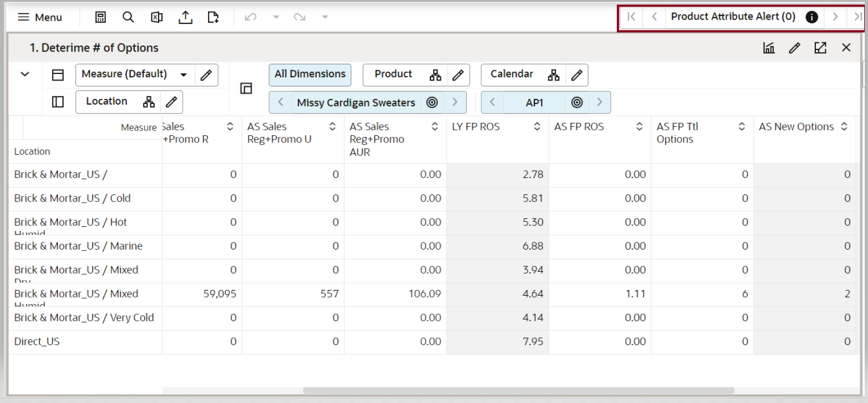This screenshot has width=868, height=403.
Task: Toggle the row axis layout icon
Action: (x=58, y=75)
